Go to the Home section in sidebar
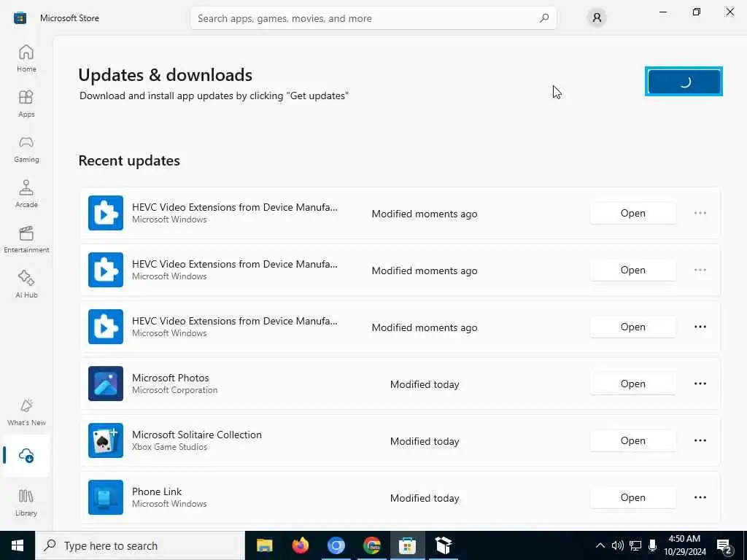The image size is (747, 560). 26,58
